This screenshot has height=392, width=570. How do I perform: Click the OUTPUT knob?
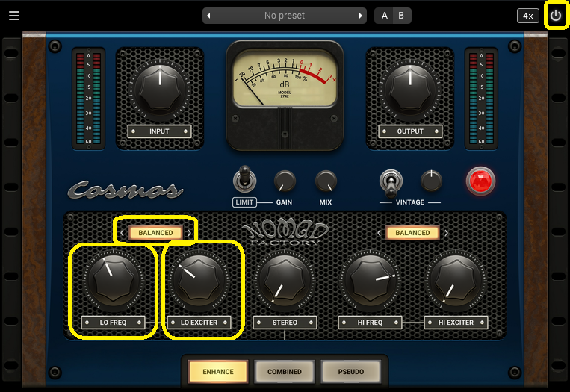[x=410, y=90]
